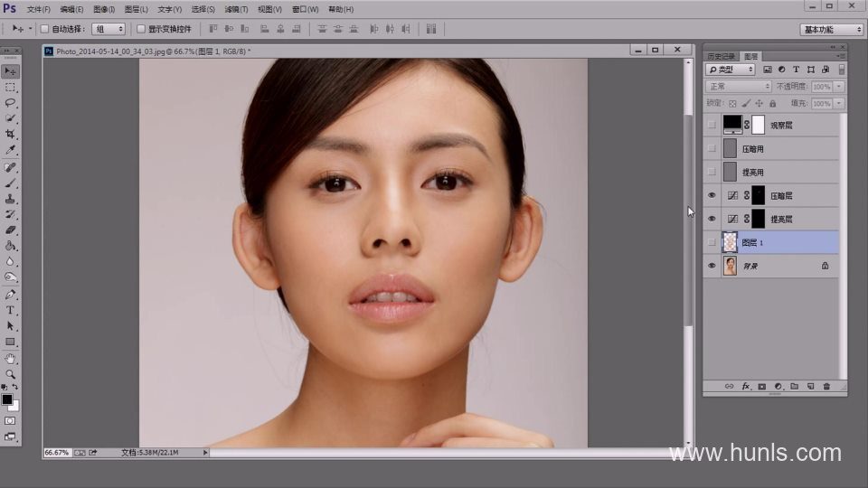The width and height of the screenshot is (868, 488).
Task: Open the 填充 slider dropdown
Action: [x=839, y=103]
